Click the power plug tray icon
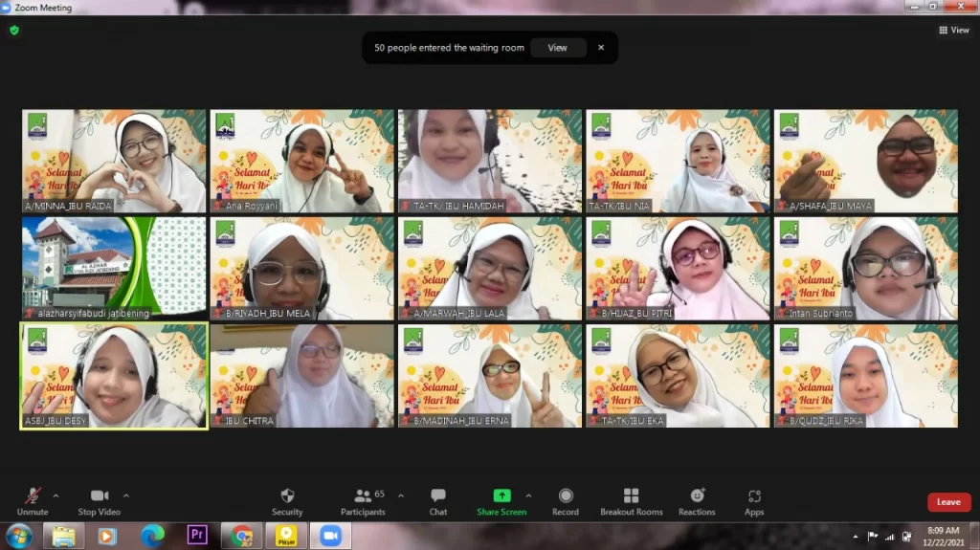This screenshot has width=980, height=550. click(x=907, y=537)
